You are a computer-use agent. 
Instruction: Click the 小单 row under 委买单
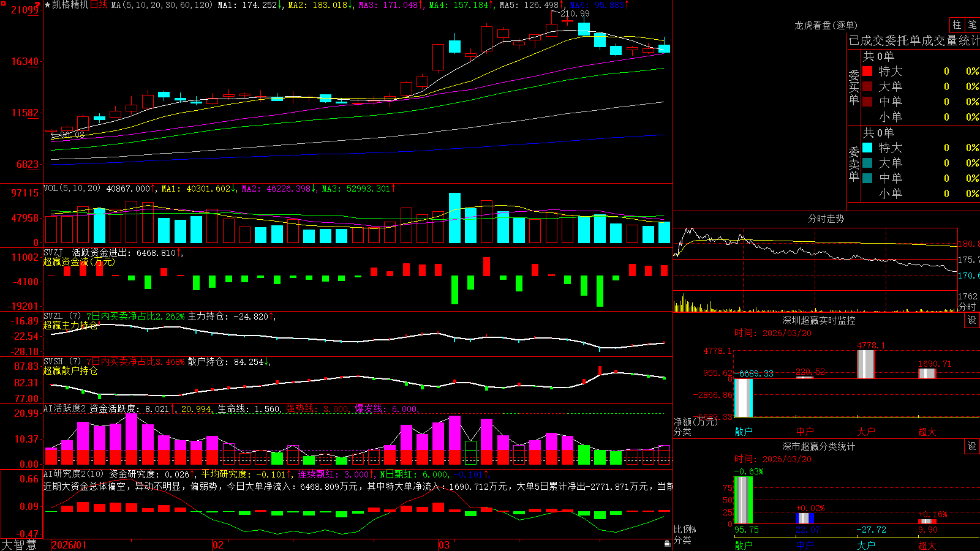click(x=921, y=117)
